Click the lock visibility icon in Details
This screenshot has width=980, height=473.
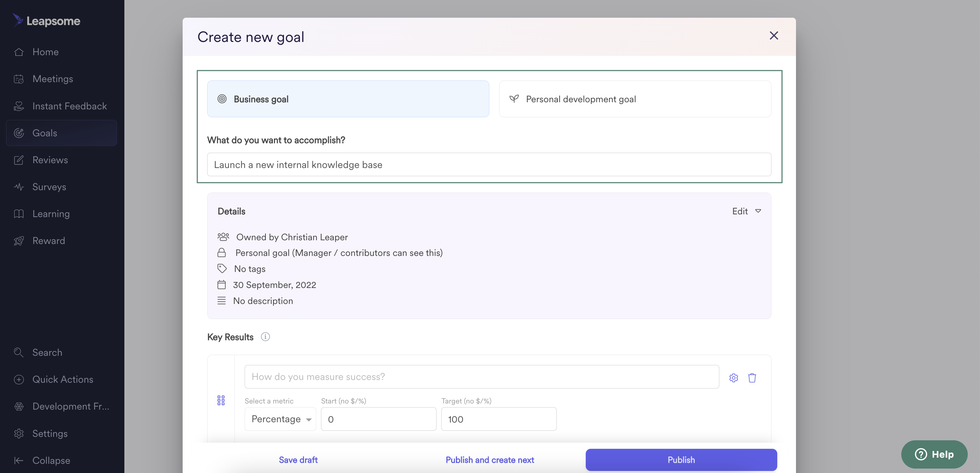click(x=221, y=253)
